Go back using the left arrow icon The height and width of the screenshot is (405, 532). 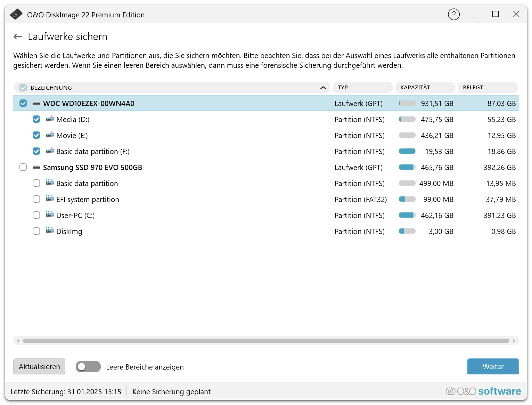18,37
